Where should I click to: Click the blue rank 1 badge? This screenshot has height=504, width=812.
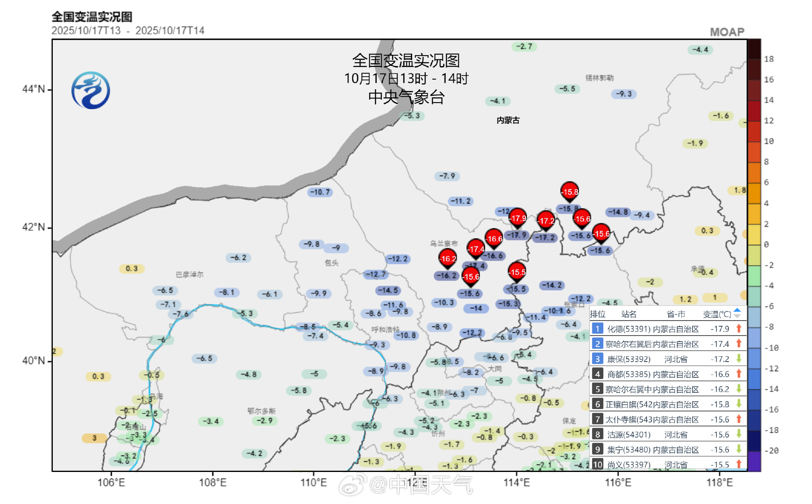[597, 329]
